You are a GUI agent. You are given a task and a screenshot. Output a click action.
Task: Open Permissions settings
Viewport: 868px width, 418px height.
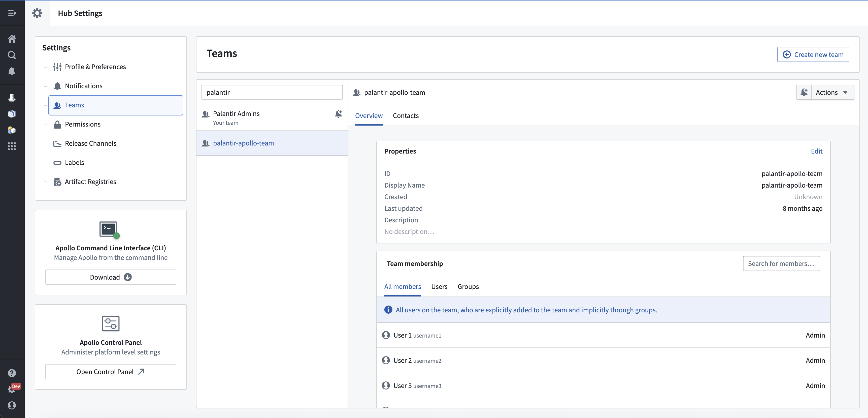(x=116, y=125)
